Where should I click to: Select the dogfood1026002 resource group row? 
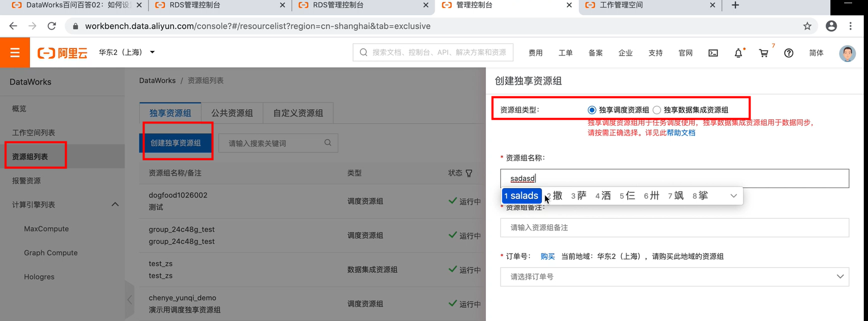click(x=312, y=201)
